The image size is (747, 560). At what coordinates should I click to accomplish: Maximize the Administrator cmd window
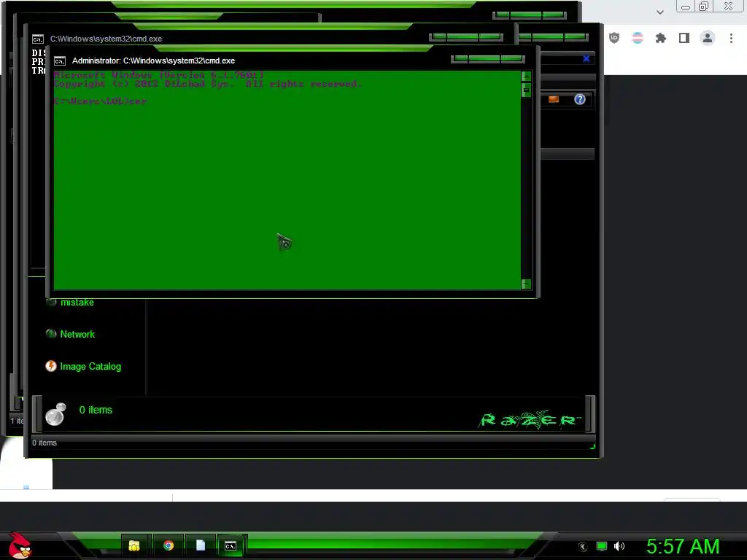point(484,59)
